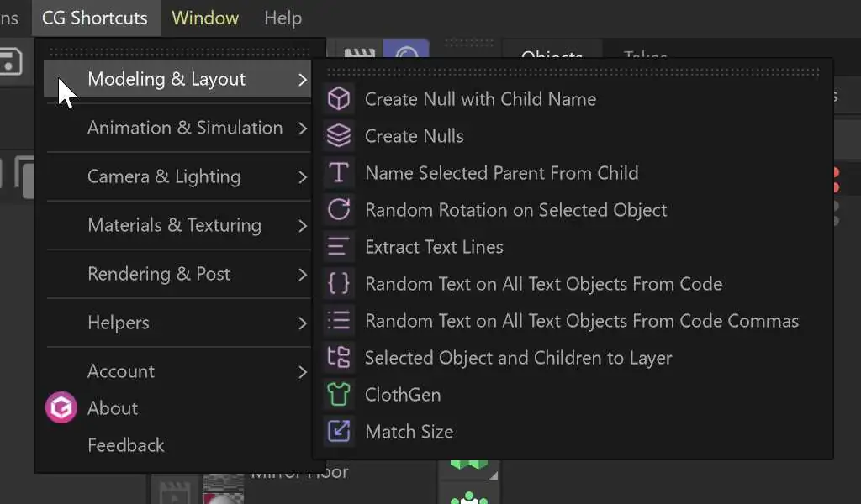Run Random Text From Code Commas command
This screenshot has height=504, width=861.
(573, 320)
